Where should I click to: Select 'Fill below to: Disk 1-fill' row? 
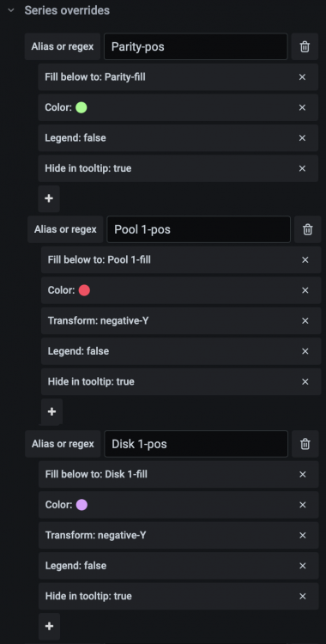[x=178, y=474]
